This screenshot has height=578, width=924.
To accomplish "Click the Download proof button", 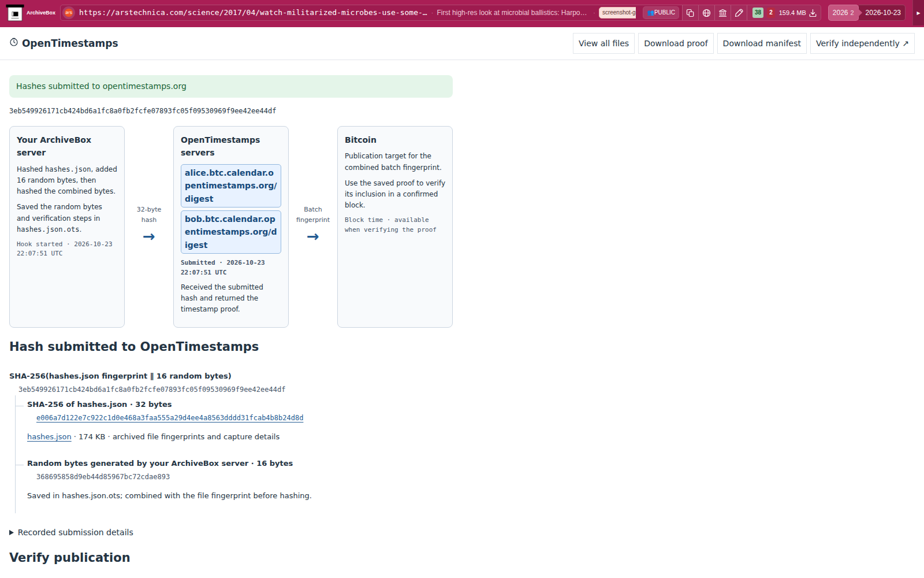I will click(676, 43).
